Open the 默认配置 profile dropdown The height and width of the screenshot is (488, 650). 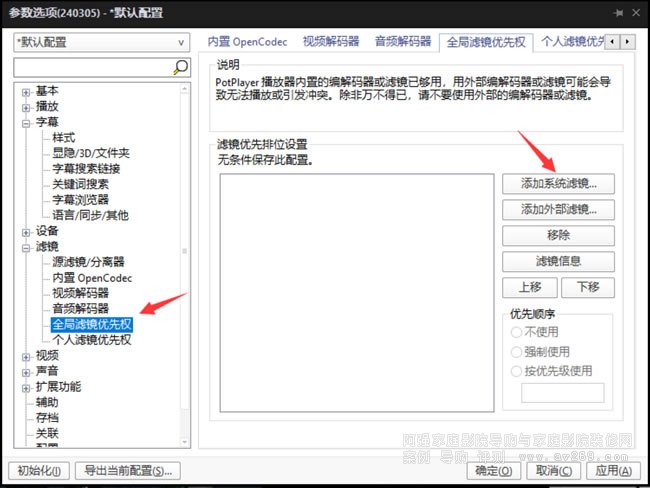click(x=101, y=43)
